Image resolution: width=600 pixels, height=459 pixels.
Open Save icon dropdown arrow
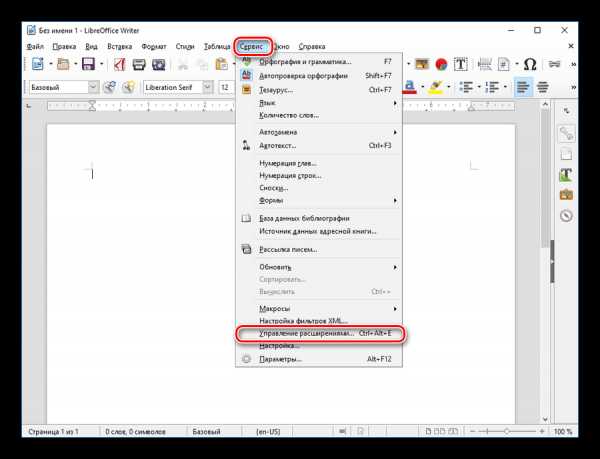(101, 64)
